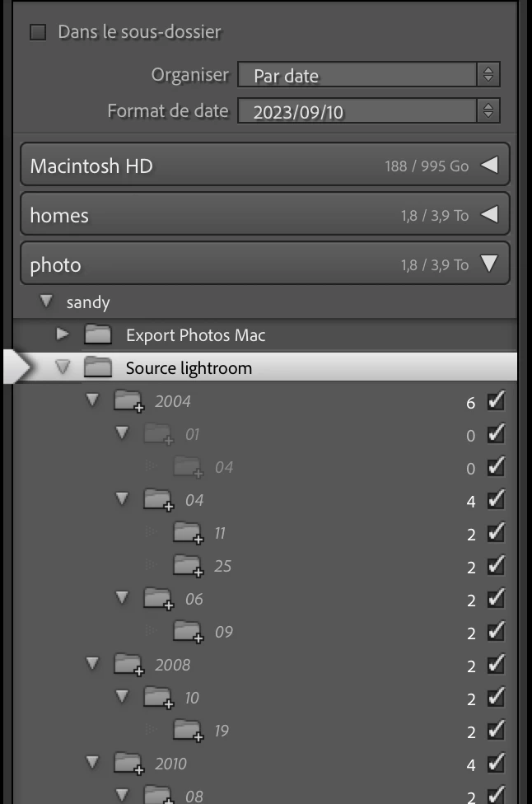532x804 pixels.
Task: Open the Format de date dropdown
Action: click(368, 110)
